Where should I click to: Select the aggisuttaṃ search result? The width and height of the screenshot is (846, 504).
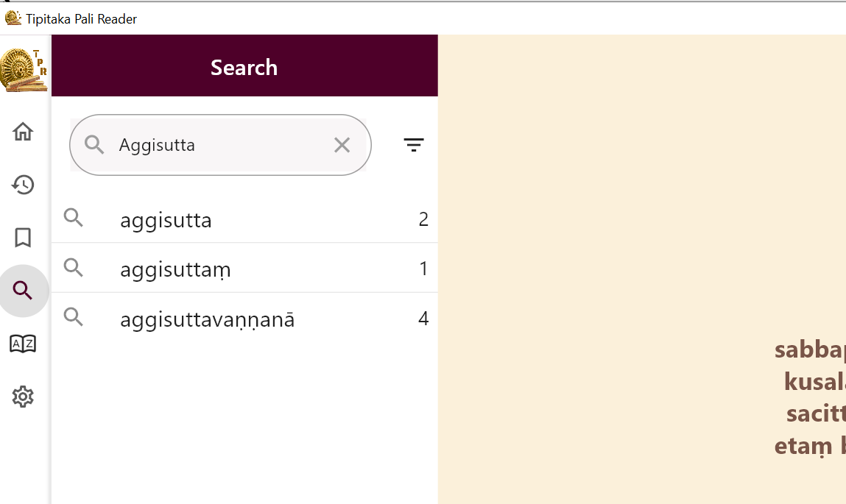point(175,268)
